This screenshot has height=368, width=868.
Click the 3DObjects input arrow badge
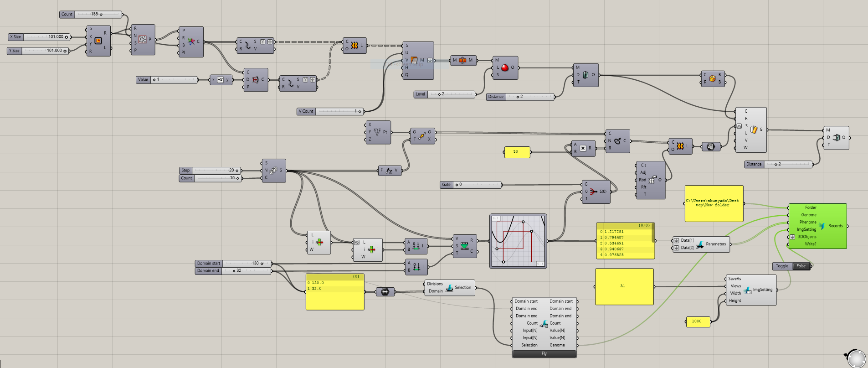coord(792,237)
